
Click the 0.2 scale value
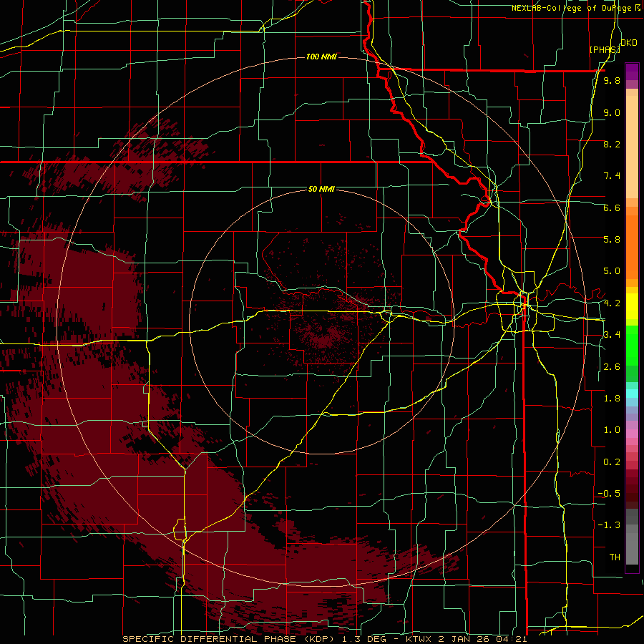[612, 462]
